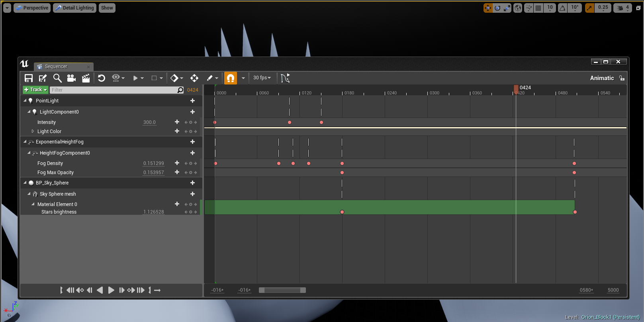Toggle viewport grid snapping icon
The width and height of the screenshot is (644, 322).
point(538,8)
